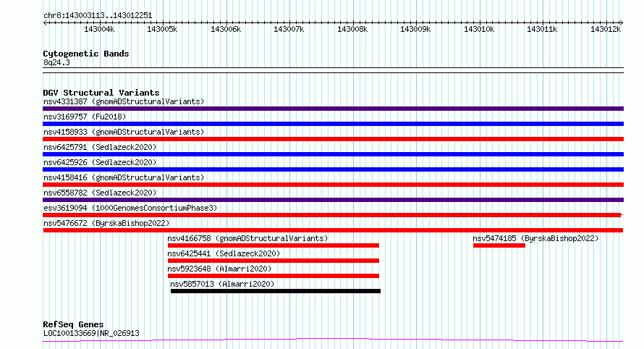This screenshot has height=349, width=644.
Task: Click the 8q24.3 cytogenetic band line
Action: tap(333, 70)
